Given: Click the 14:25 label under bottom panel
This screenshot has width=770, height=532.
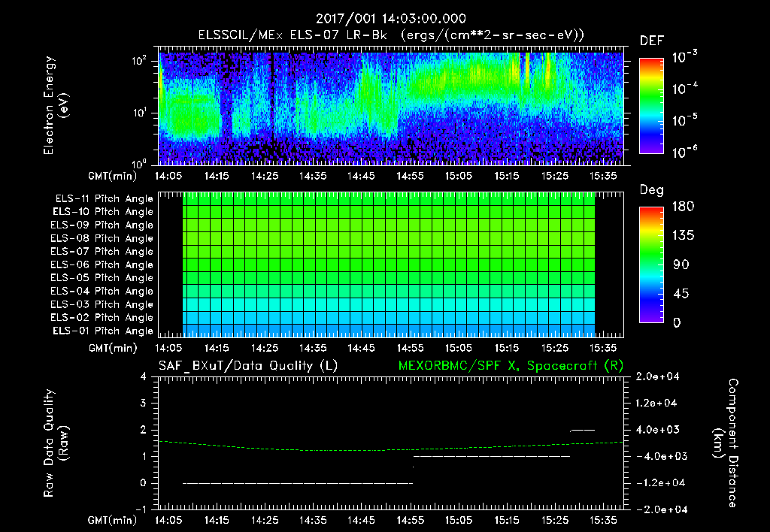Looking at the screenshot, I should [x=265, y=520].
